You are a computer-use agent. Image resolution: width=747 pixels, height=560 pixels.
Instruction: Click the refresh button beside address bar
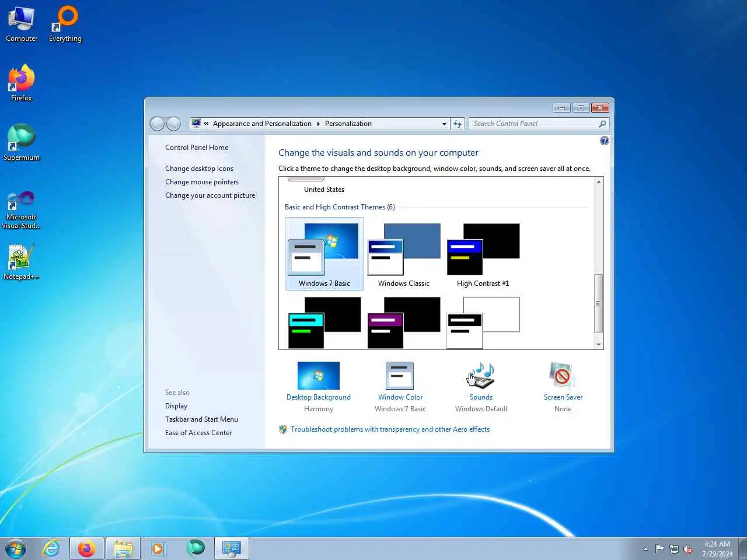click(458, 124)
